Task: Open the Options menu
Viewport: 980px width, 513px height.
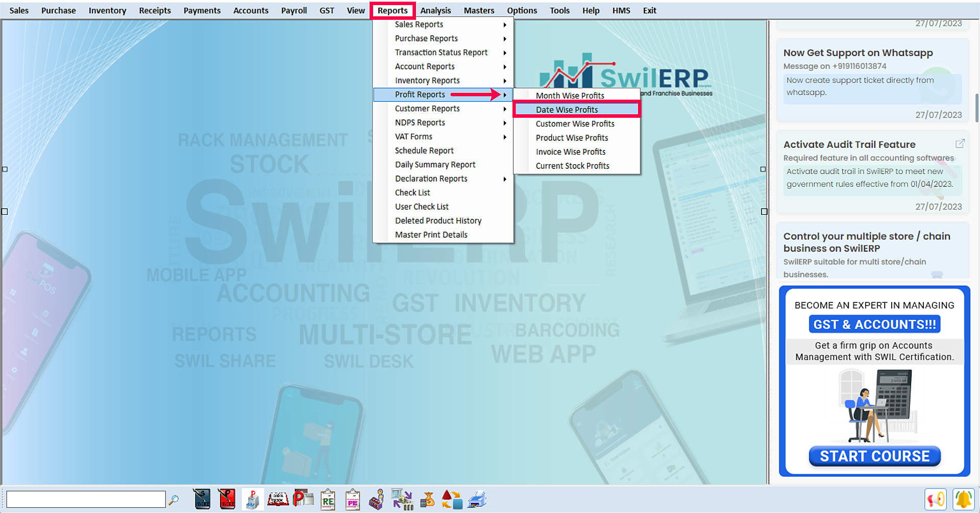Action: [x=522, y=10]
